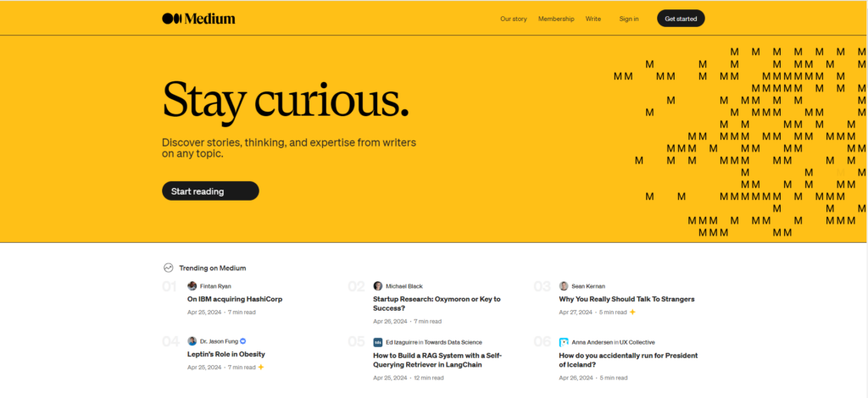The height and width of the screenshot is (398, 868).
Task: Click author name Anna Andersen
Action: (x=592, y=342)
